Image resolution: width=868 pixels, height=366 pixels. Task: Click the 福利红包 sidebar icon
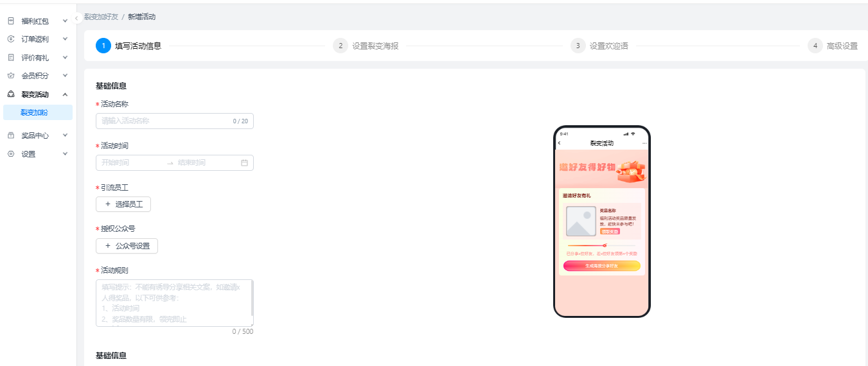pos(11,21)
